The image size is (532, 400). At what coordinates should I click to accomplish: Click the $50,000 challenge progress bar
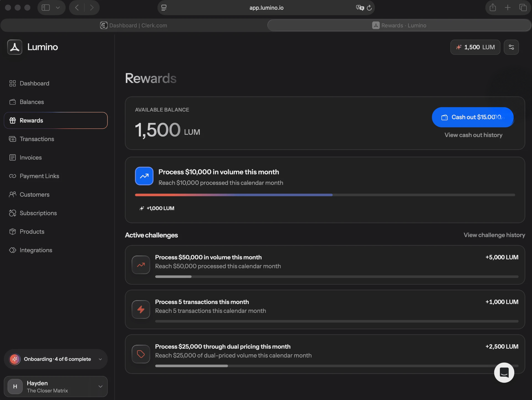337,277
